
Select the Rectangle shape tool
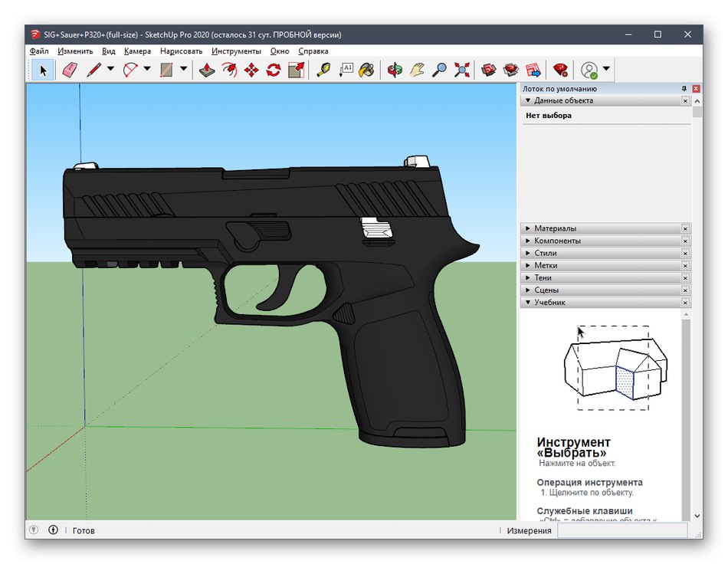(166, 70)
